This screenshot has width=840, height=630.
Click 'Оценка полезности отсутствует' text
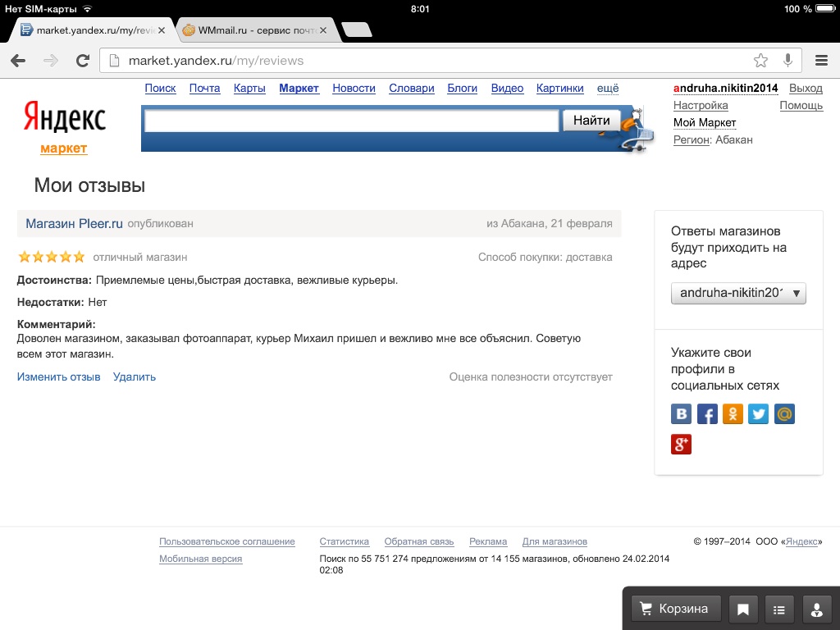[x=531, y=377]
